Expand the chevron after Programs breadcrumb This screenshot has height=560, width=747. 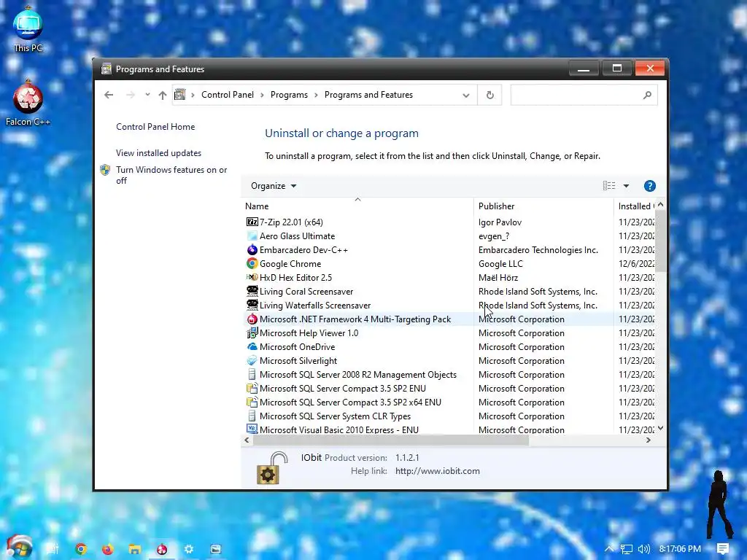[316, 95]
